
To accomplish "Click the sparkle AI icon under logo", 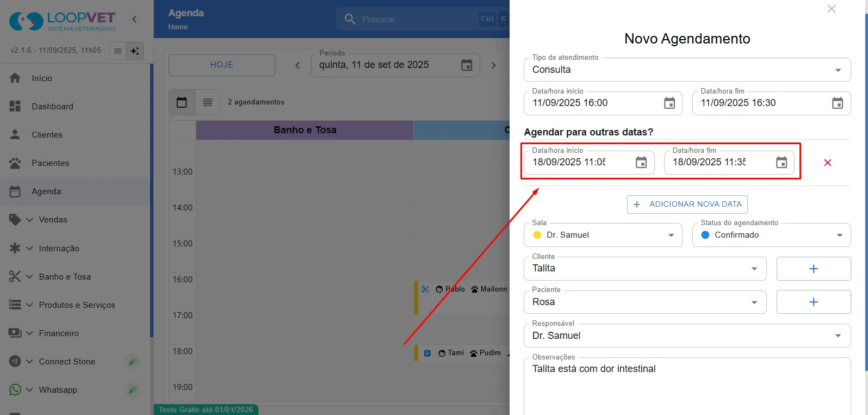I will [x=135, y=51].
